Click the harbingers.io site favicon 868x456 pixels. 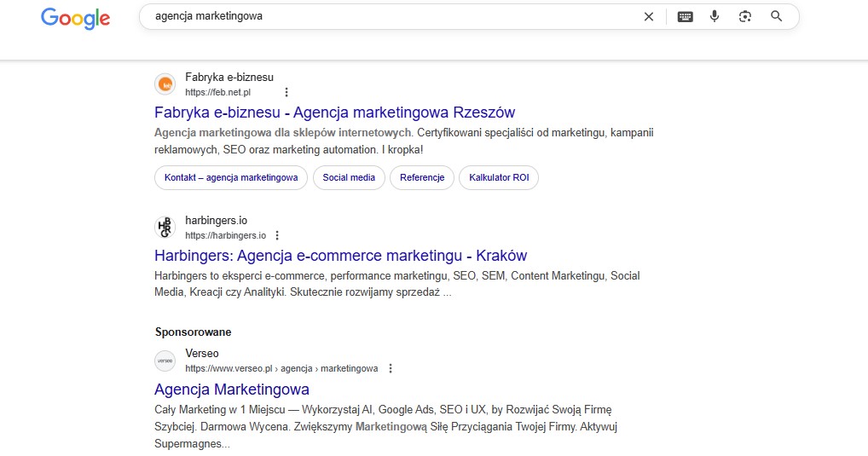pos(165,228)
